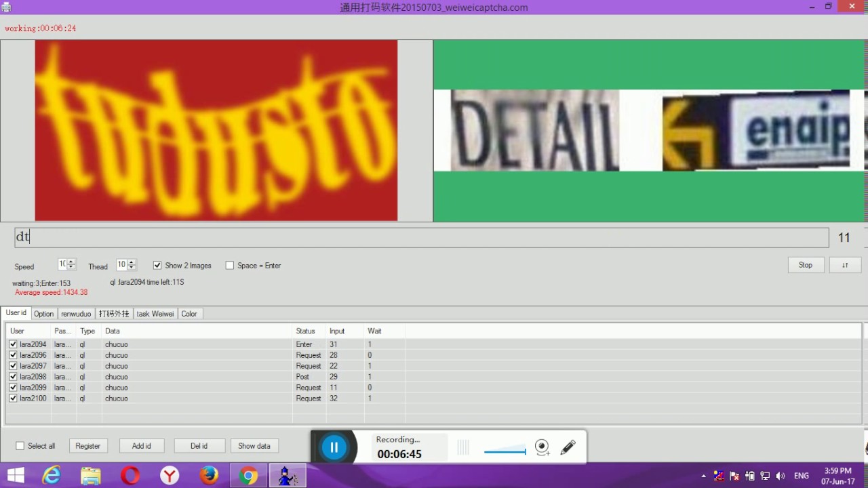Click the working:00:06:24 timer text

(x=41, y=28)
